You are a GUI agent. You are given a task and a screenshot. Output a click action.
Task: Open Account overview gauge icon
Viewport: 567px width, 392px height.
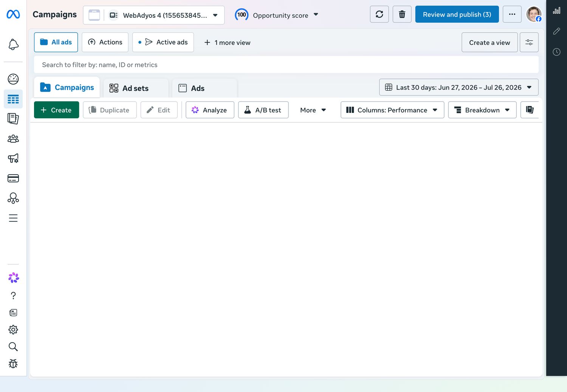click(13, 79)
